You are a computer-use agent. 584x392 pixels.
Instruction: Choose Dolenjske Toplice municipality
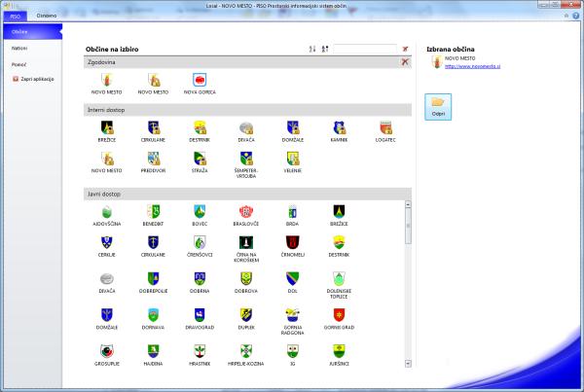click(x=339, y=280)
